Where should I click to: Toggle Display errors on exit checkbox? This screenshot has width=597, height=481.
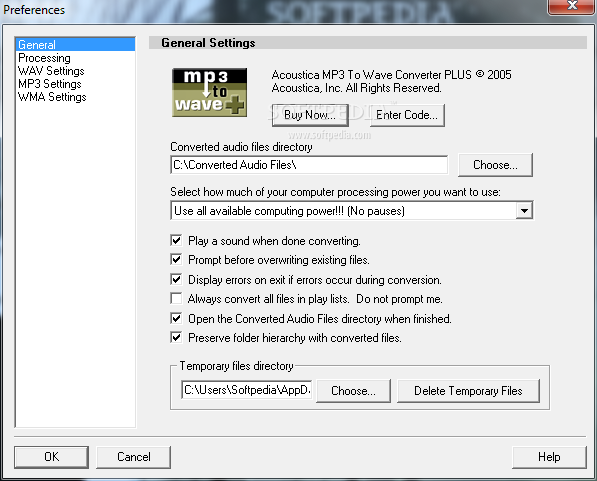pos(176,280)
